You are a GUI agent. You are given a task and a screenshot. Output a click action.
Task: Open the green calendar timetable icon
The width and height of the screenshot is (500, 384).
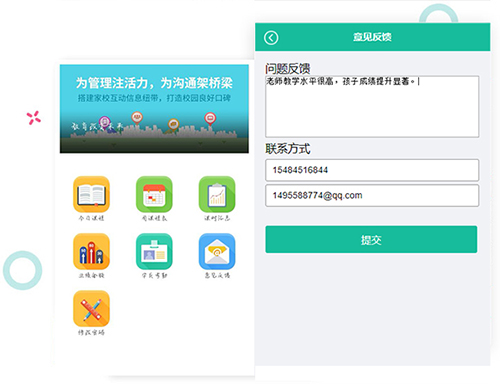tap(154, 194)
